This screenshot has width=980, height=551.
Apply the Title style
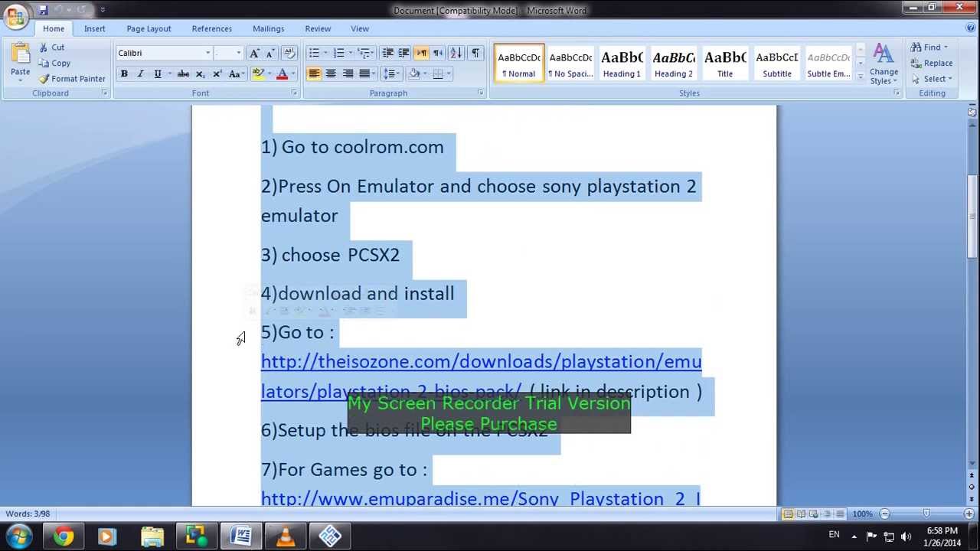click(x=725, y=63)
